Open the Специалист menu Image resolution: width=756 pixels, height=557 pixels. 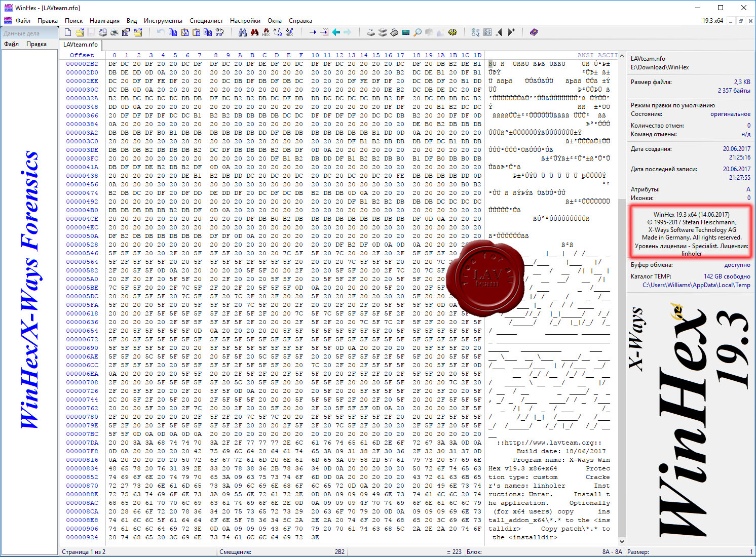(x=206, y=21)
